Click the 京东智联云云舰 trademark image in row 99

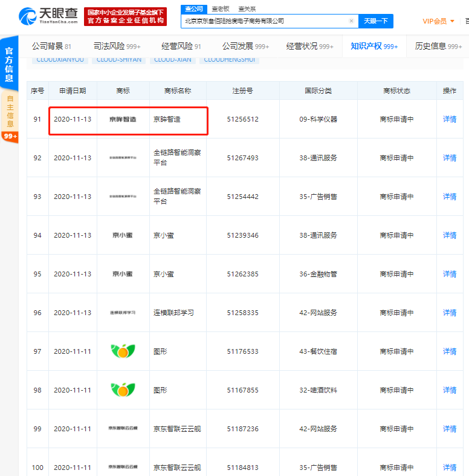[123, 428]
